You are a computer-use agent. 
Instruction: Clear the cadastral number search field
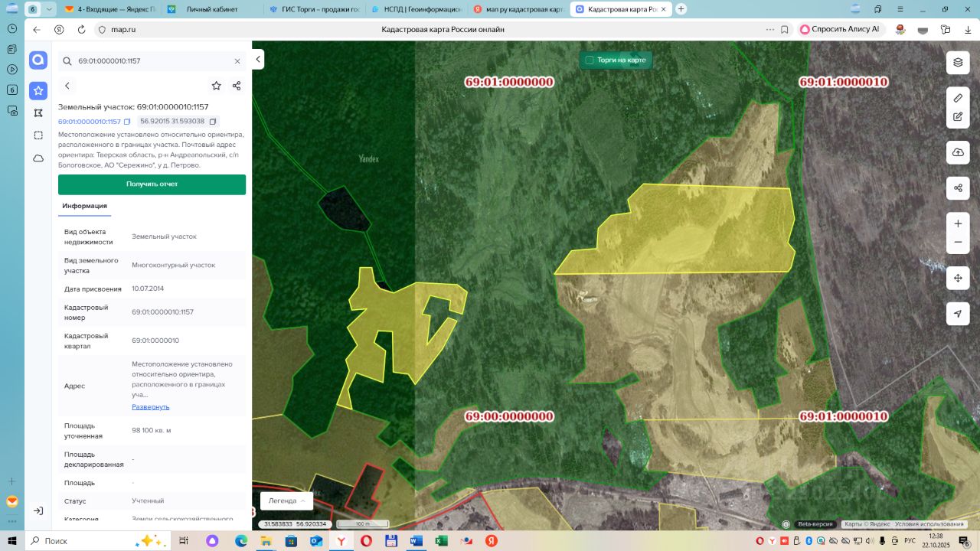tap(237, 61)
